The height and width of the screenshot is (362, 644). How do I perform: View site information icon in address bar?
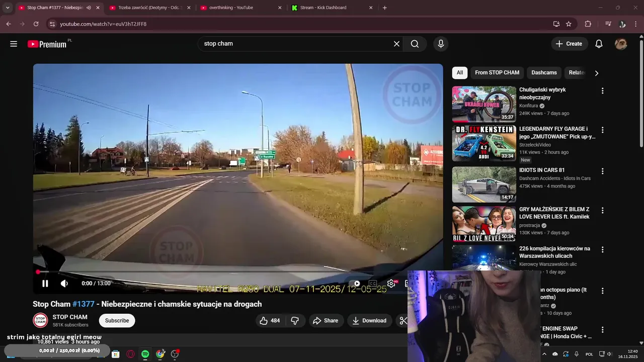pyautogui.click(x=52, y=24)
